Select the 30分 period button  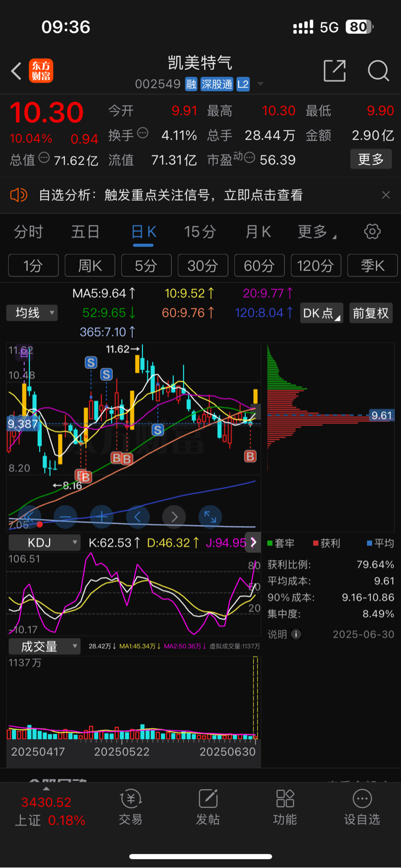[x=203, y=265]
